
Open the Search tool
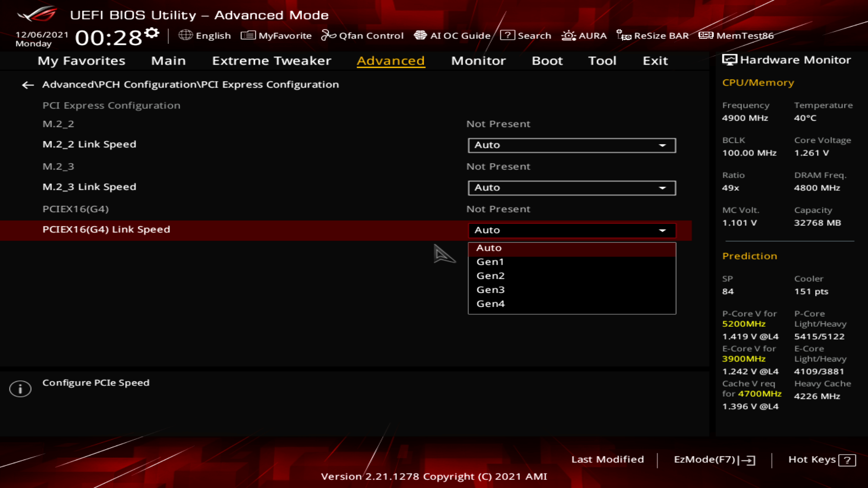[x=526, y=35]
